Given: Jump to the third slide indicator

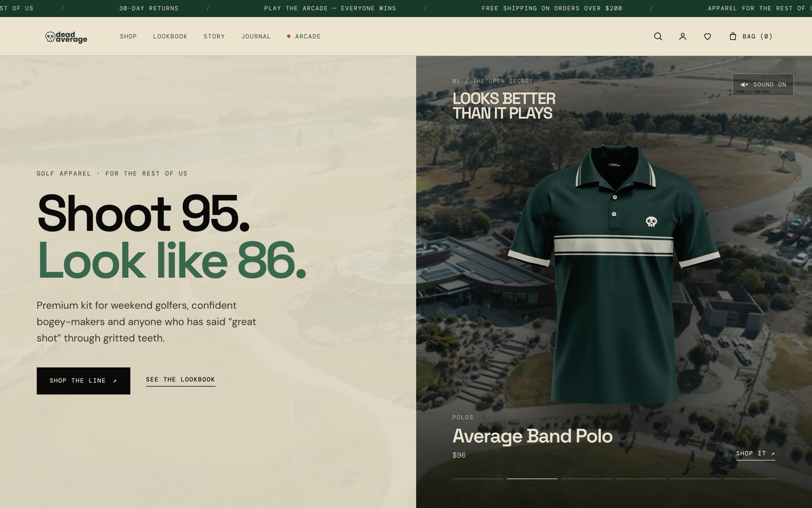Looking at the screenshot, I should 586,479.
